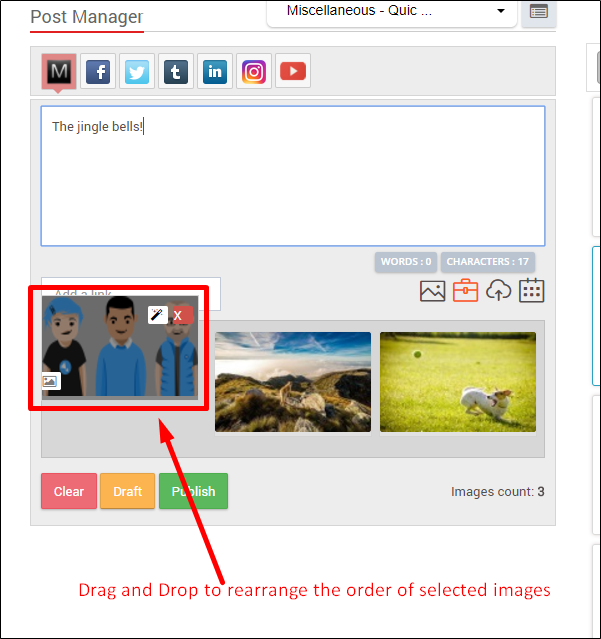Click the magic wand edit image icon
The height and width of the screenshot is (639, 601).
157,315
